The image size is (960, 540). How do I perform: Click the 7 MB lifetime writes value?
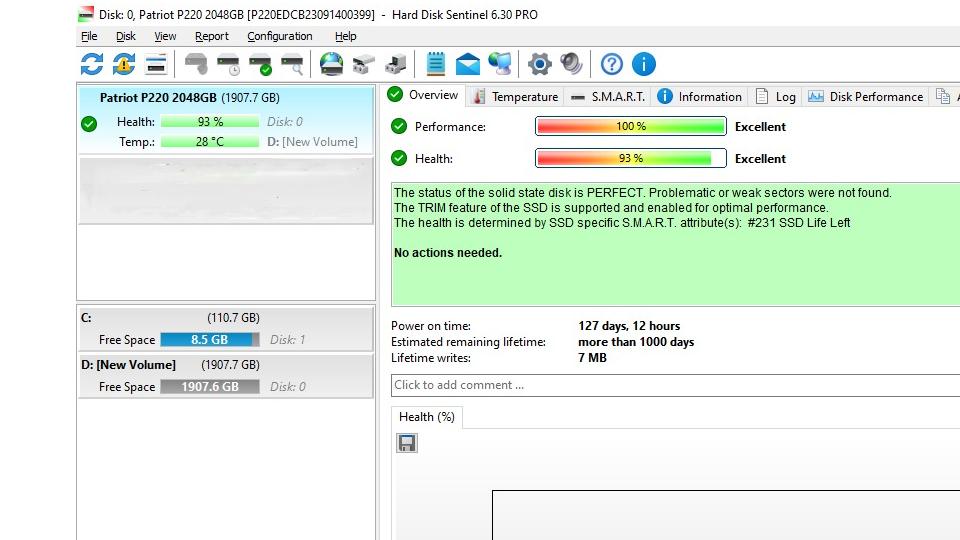(x=592, y=358)
